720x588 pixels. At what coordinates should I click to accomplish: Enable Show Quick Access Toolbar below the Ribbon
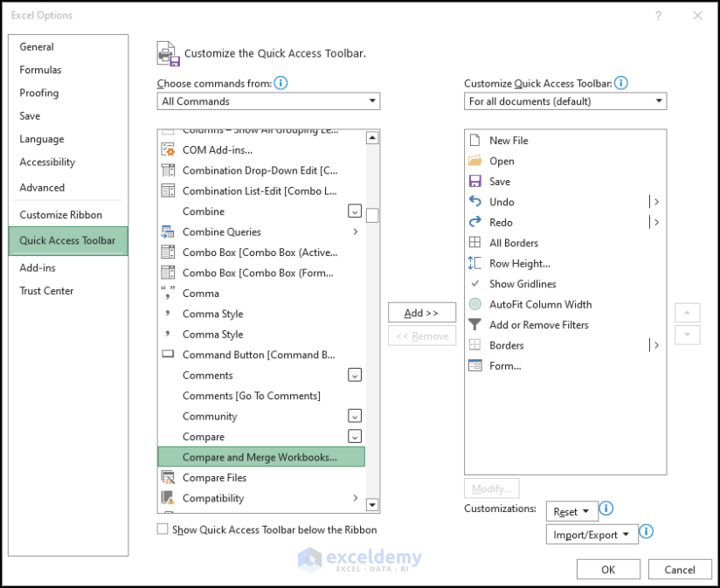163,529
